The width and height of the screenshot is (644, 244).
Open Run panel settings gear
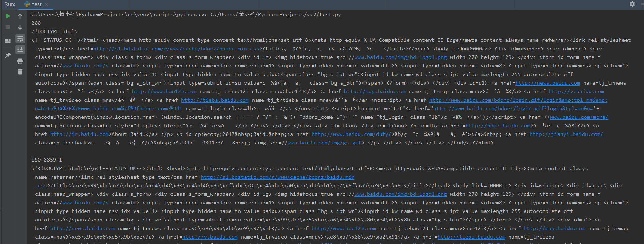(632, 4)
